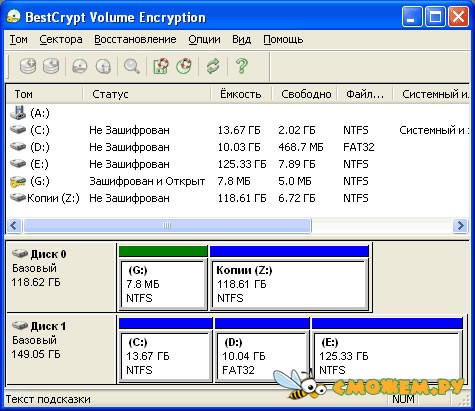This screenshot has width=475, height=411.
Task: Select the Копии (Z:) 118.61 ГБ partition block
Action: click(x=289, y=284)
